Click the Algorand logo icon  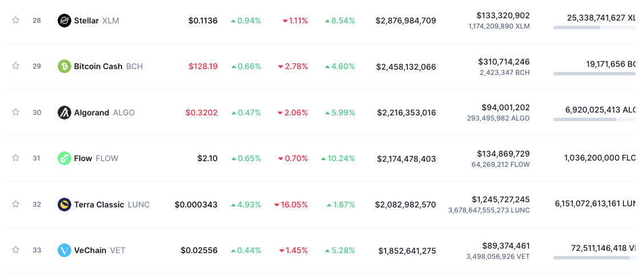(x=64, y=113)
